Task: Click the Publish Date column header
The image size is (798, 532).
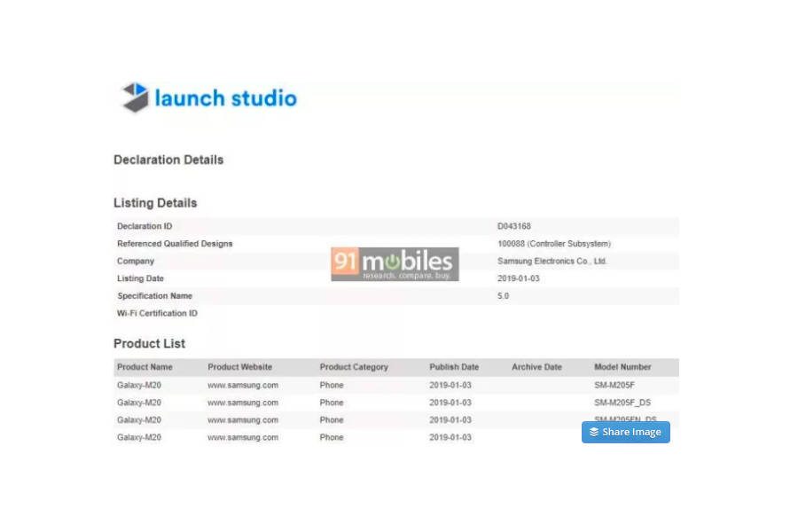Action: pyautogui.click(x=454, y=367)
